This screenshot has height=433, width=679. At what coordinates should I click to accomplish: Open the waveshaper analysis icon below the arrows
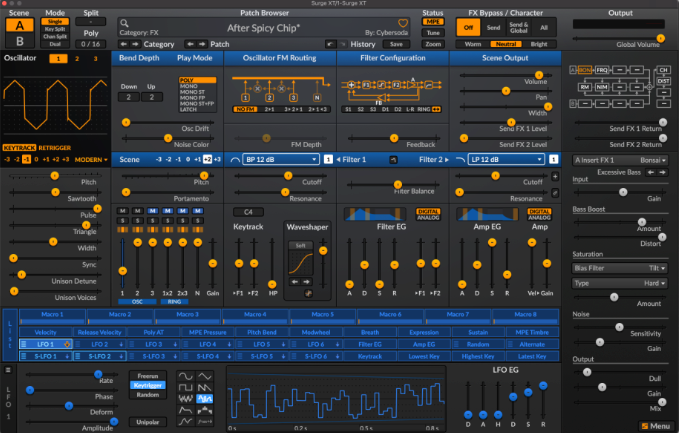(308, 294)
